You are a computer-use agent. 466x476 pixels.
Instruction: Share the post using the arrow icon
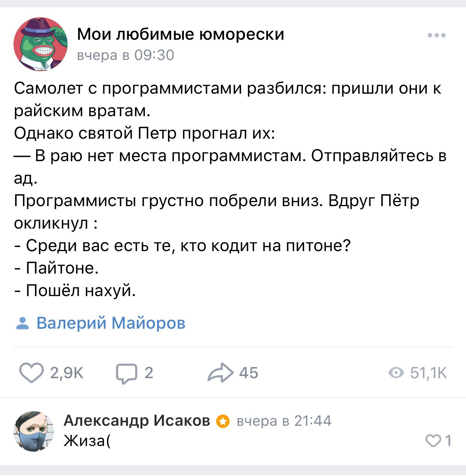point(220,373)
